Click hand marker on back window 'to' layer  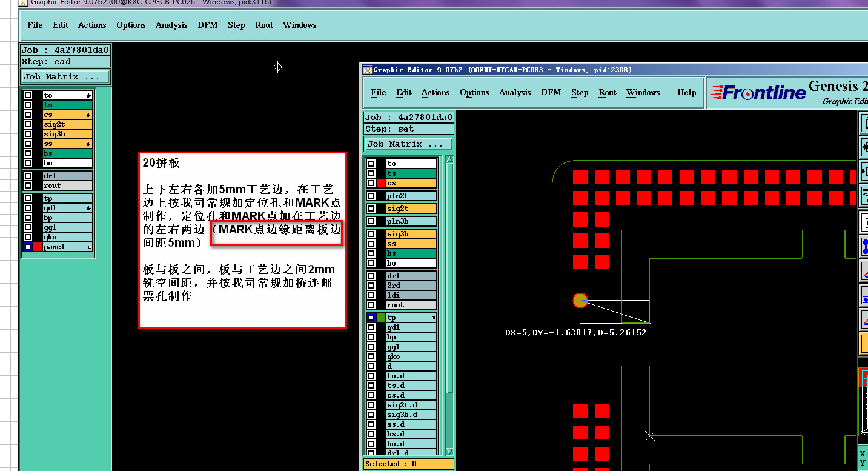[x=88, y=96]
